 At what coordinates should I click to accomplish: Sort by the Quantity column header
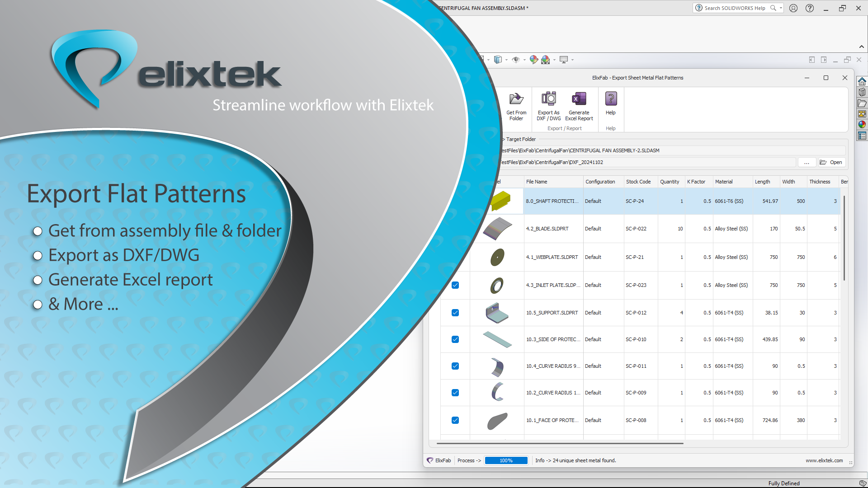point(671,182)
